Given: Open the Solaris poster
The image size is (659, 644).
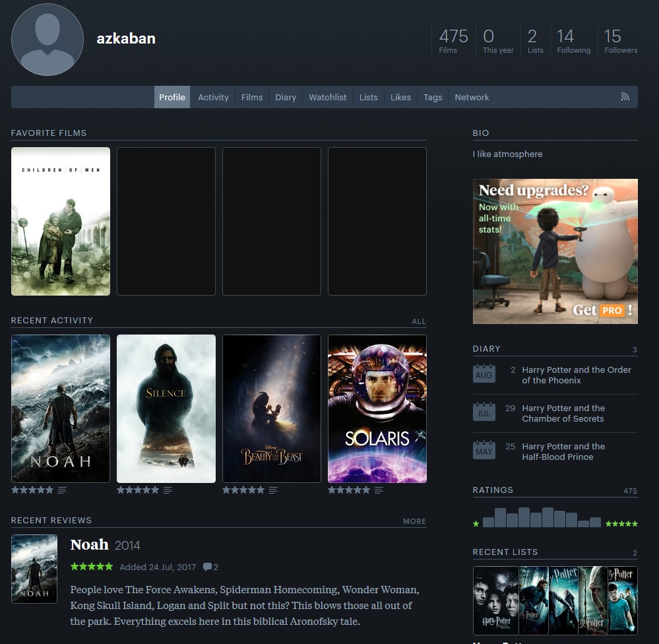Looking at the screenshot, I should click(x=377, y=408).
